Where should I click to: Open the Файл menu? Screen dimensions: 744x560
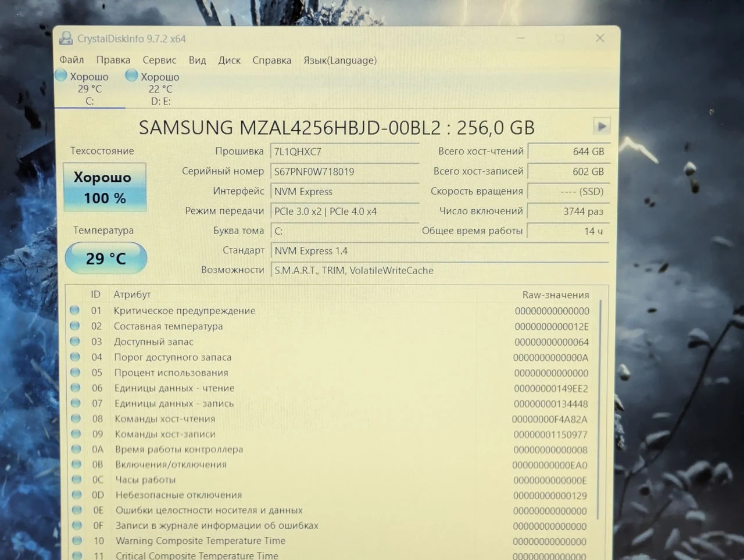click(71, 60)
